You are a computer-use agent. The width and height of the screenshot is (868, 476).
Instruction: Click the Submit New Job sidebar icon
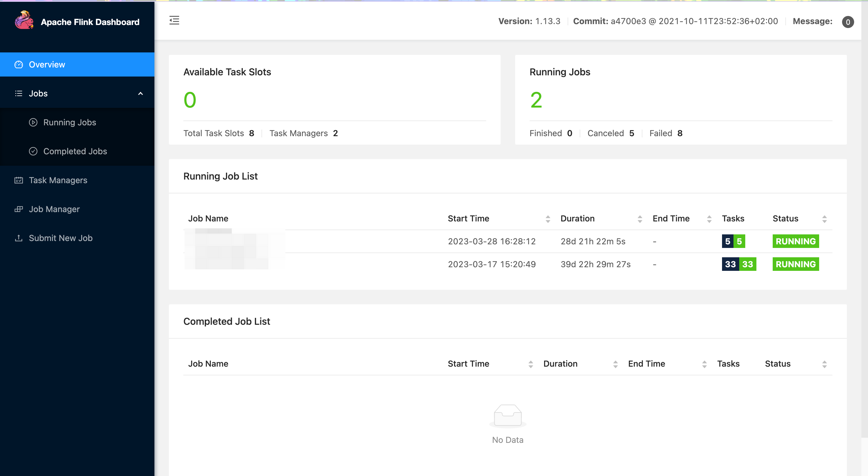pos(18,237)
